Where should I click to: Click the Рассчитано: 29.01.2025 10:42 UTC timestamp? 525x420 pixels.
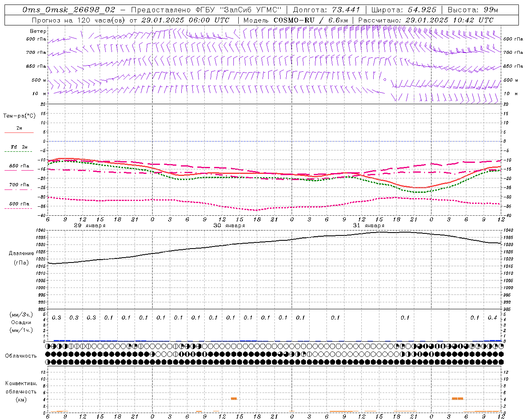coord(426,20)
